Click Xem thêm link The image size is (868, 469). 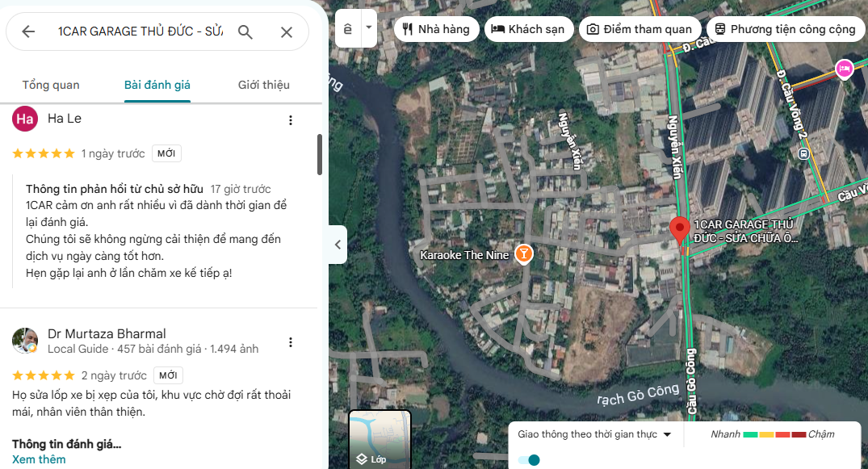tap(39, 459)
